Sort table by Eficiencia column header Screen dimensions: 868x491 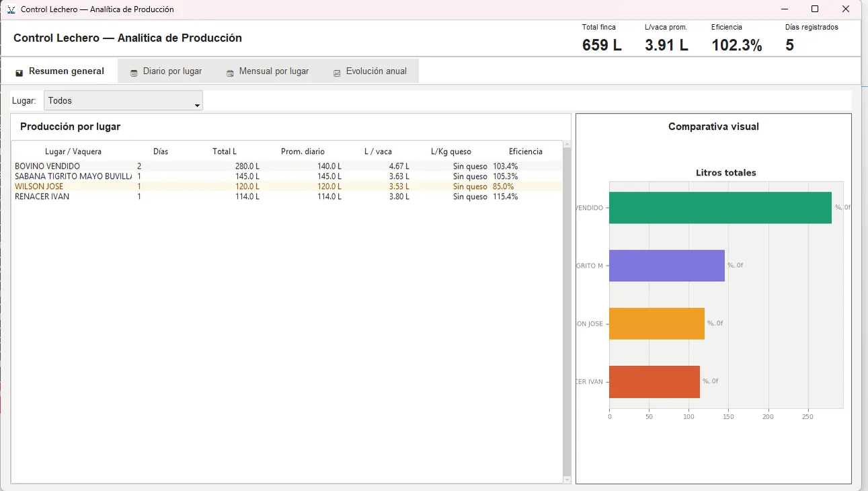525,151
